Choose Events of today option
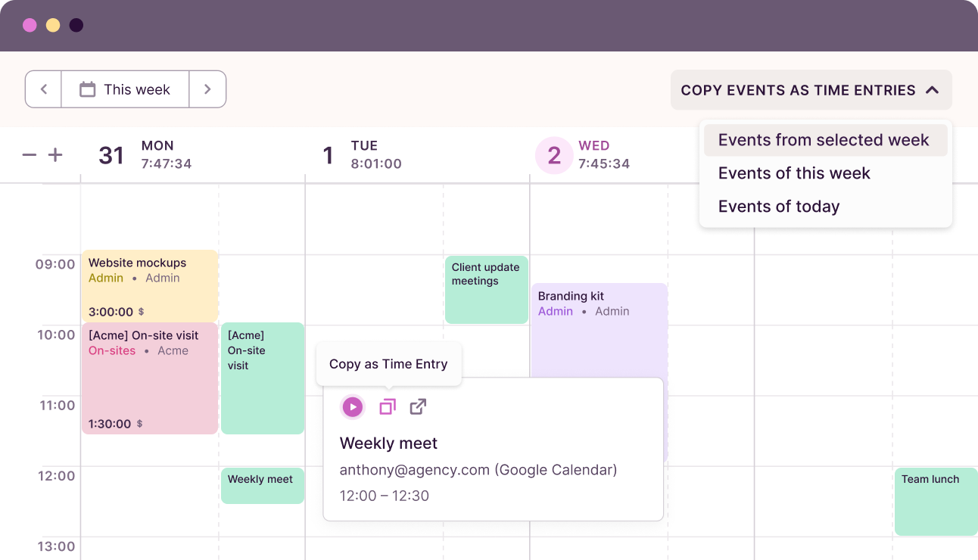The width and height of the screenshot is (978, 560). point(778,206)
